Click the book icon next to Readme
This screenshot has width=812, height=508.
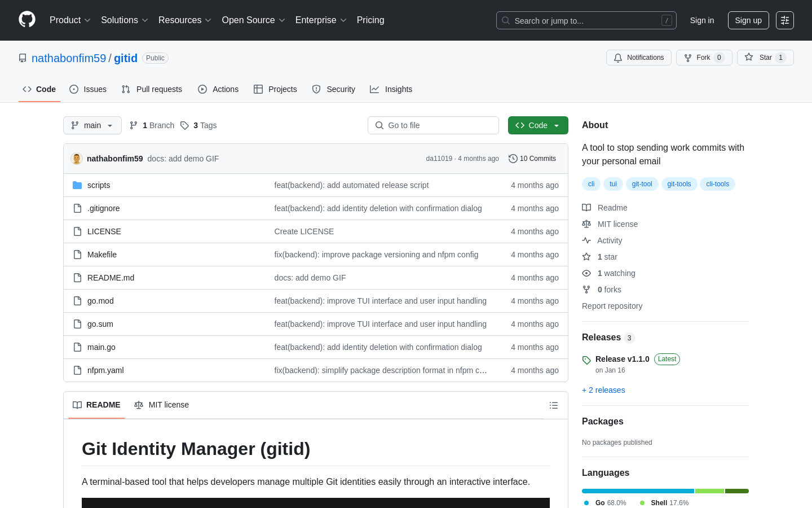(586, 208)
